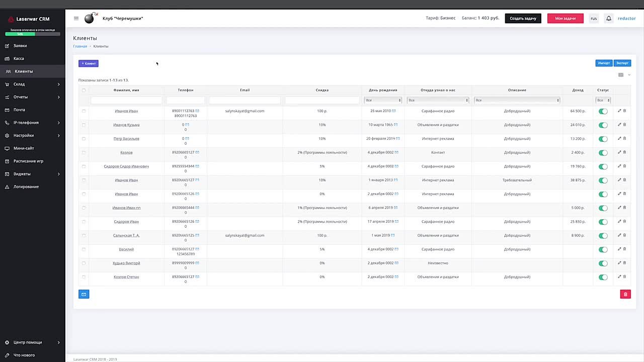Click mail icon beside birthday 25 мая 2010
The image size is (644, 362).
[394, 111]
